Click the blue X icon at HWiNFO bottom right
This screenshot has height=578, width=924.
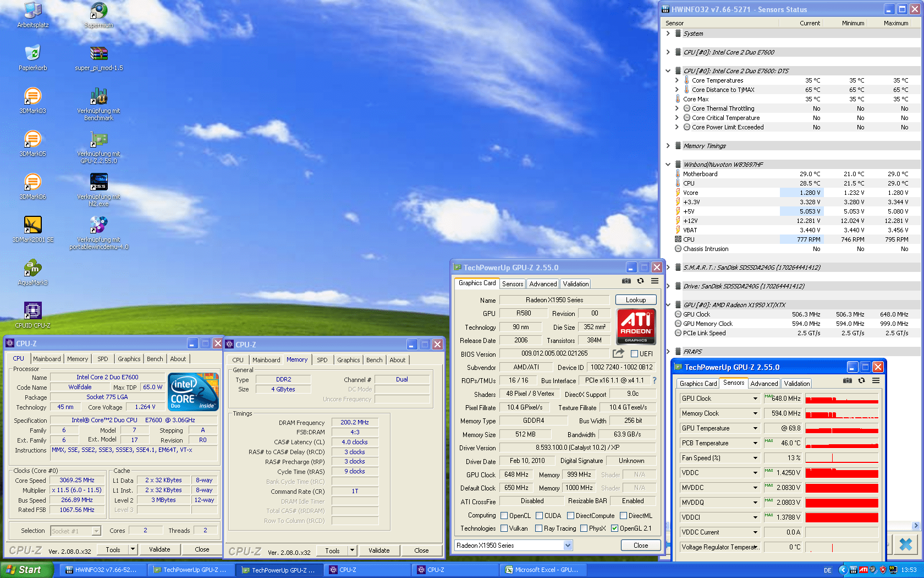pyautogui.click(x=905, y=545)
